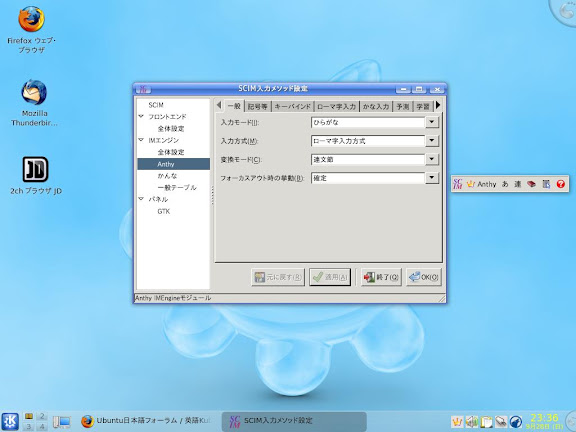The width and height of the screenshot is (576, 432).
Task: Switch to the ローマ字入力 tab
Action: click(336, 107)
